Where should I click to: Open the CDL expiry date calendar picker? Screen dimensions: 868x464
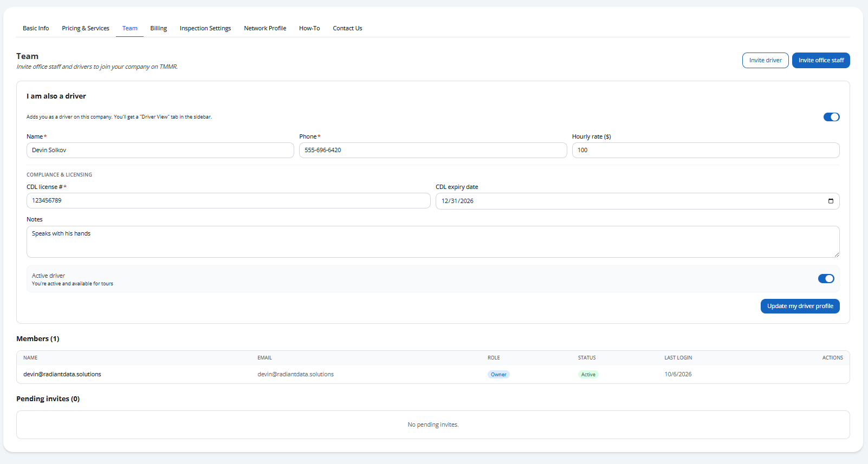(831, 201)
